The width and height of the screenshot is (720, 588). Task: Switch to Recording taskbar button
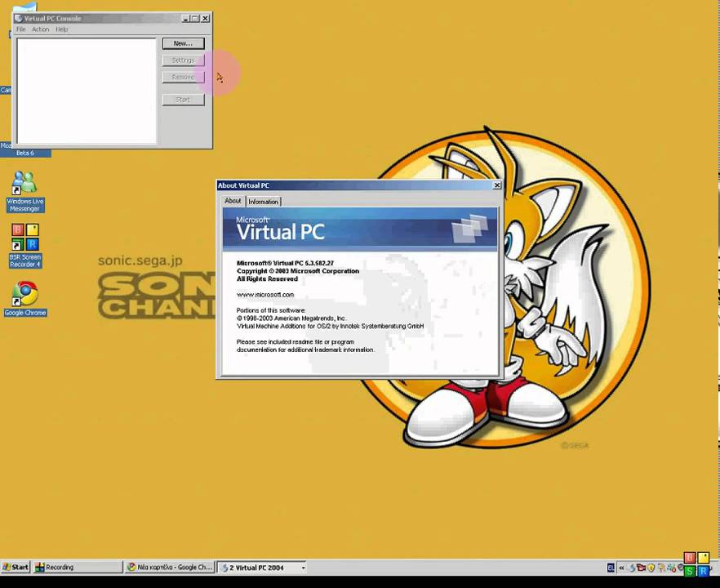(78, 567)
